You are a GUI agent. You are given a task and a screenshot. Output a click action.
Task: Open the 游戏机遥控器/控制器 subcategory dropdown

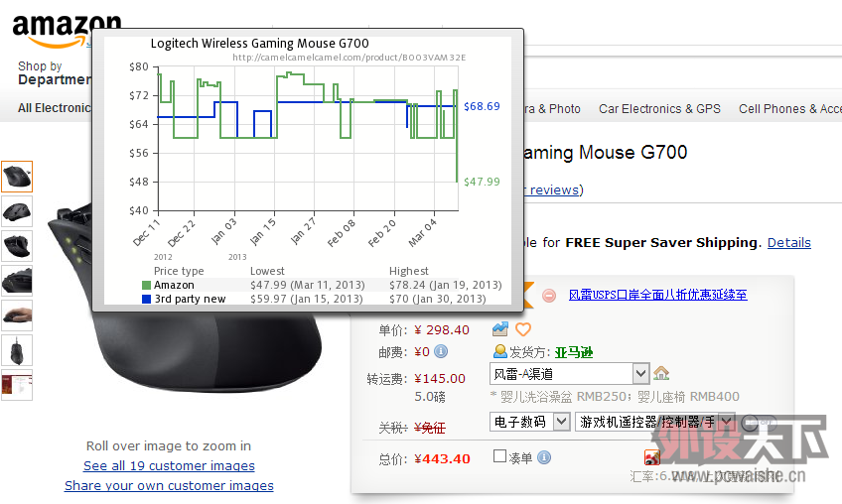coord(654,422)
